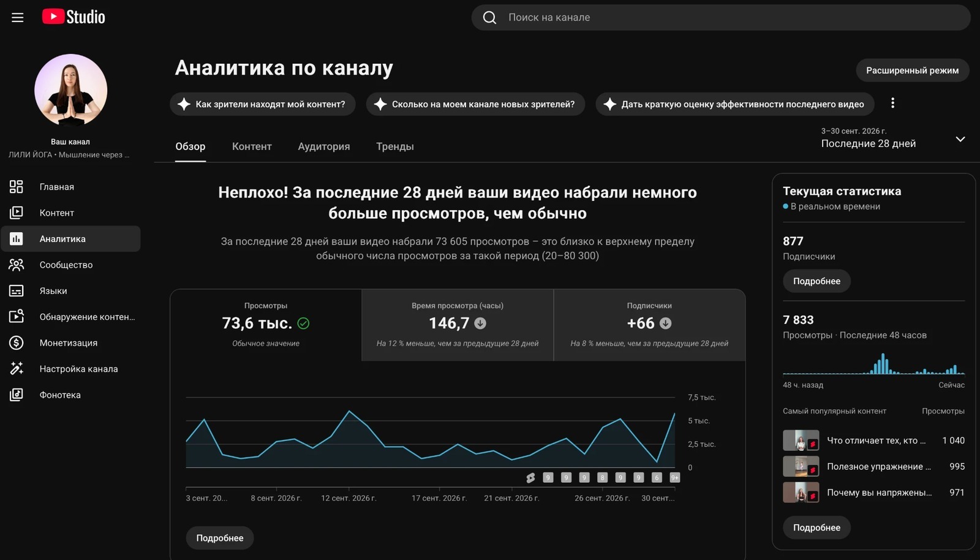The image size is (980, 560).
Task: Click the Контент sidebar icon
Action: pos(17,213)
